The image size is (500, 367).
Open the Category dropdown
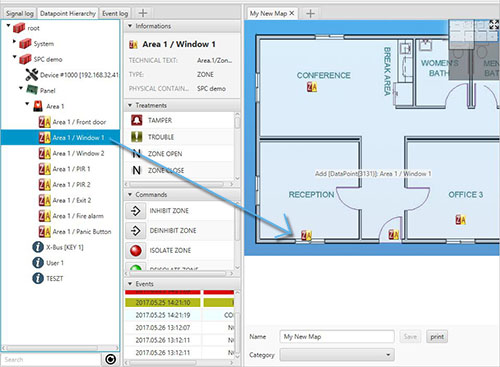pyautogui.click(x=337, y=355)
